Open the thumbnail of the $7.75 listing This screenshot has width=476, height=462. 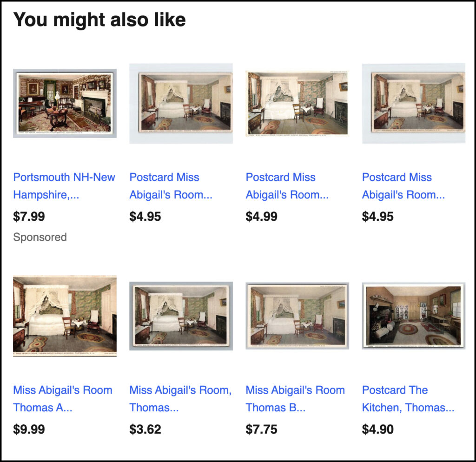tap(297, 315)
